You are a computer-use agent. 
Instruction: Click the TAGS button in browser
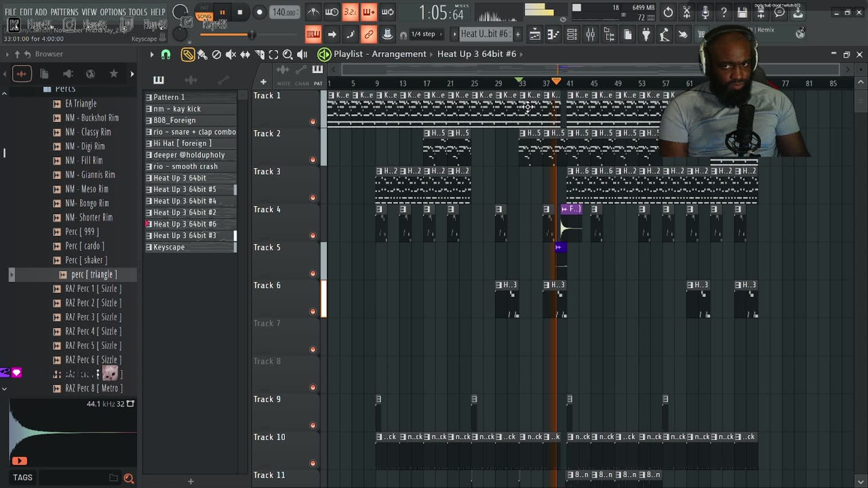coord(22,478)
